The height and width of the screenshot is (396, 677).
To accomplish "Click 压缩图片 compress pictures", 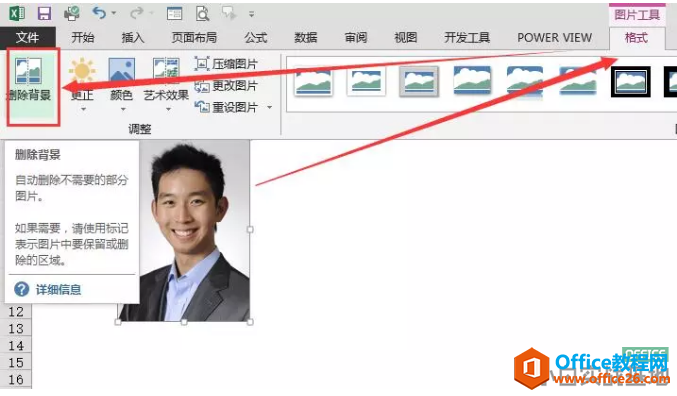I will coord(226,64).
